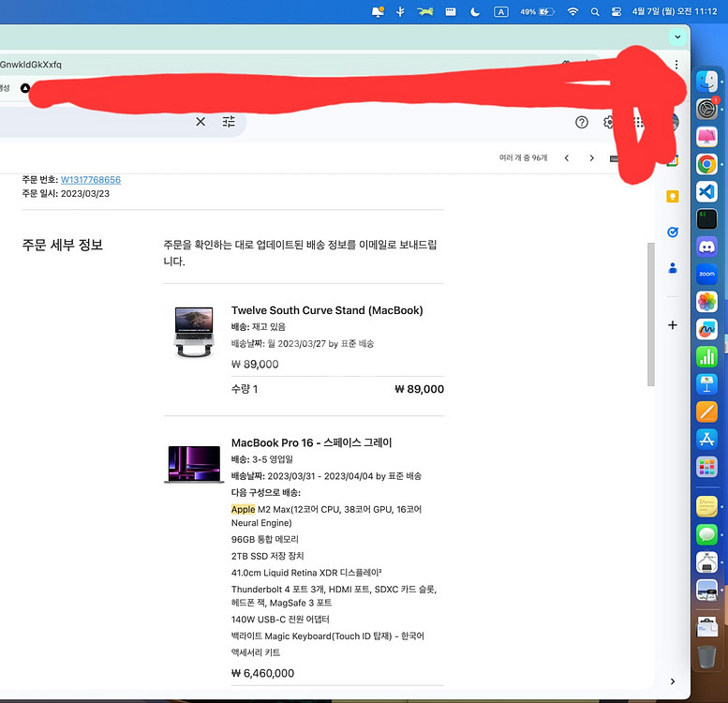
Task: Click "96GB 통합 메모리" spec line
Action: click(x=264, y=539)
